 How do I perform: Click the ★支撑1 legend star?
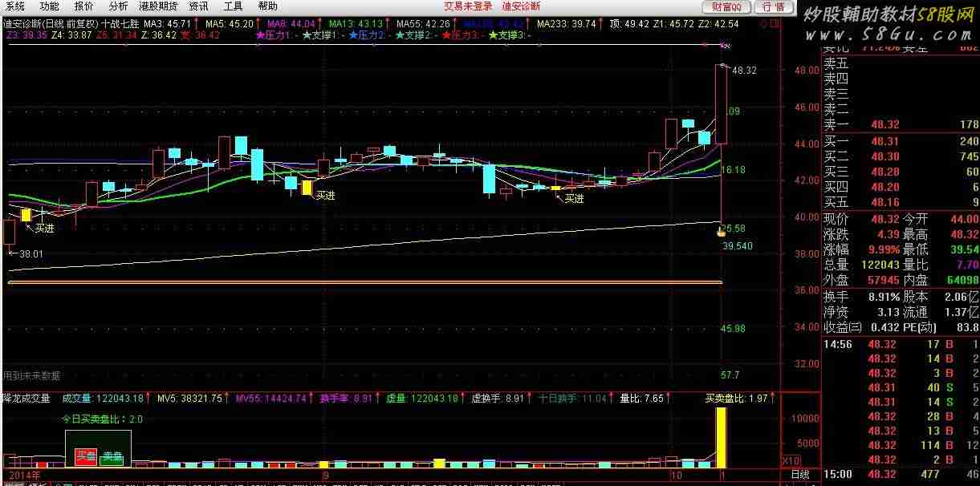306,35
